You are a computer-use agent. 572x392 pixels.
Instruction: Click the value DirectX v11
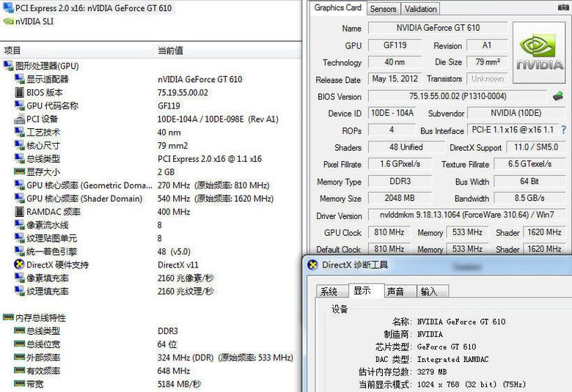point(178,265)
